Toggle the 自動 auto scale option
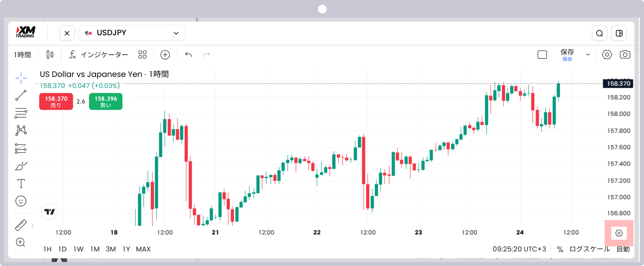 623,249
